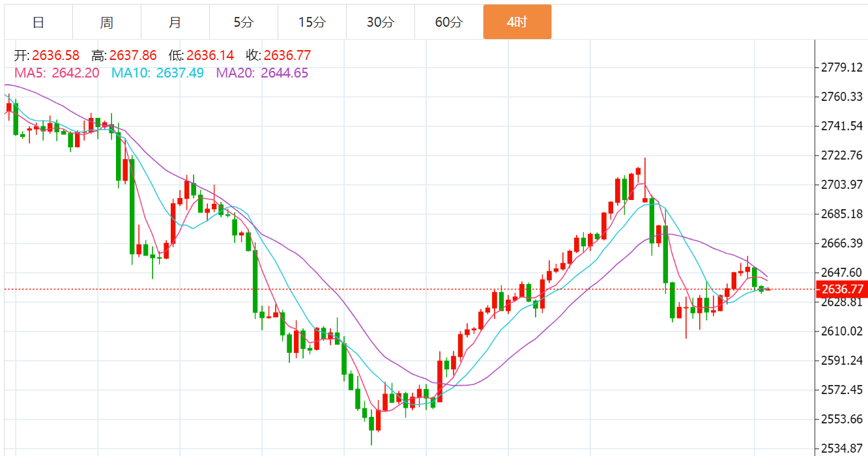
Task: Click the 2572.45 price axis label
Action: (843, 390)
